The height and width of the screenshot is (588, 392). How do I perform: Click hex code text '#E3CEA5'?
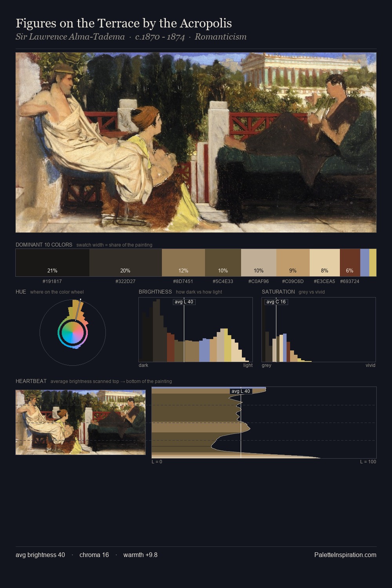pos(325,281)
